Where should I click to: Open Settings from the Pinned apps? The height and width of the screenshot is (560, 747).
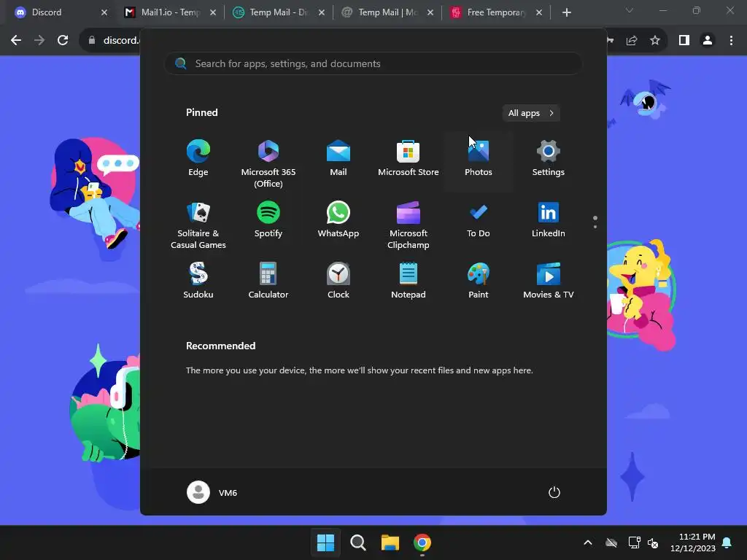coord(549,158)
